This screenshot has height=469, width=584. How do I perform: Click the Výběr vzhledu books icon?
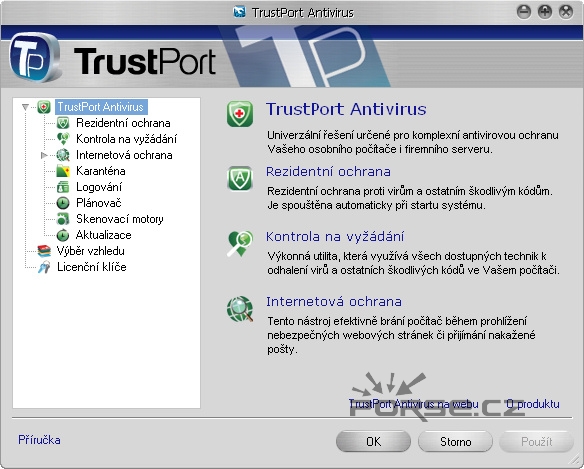pos(44,251)
